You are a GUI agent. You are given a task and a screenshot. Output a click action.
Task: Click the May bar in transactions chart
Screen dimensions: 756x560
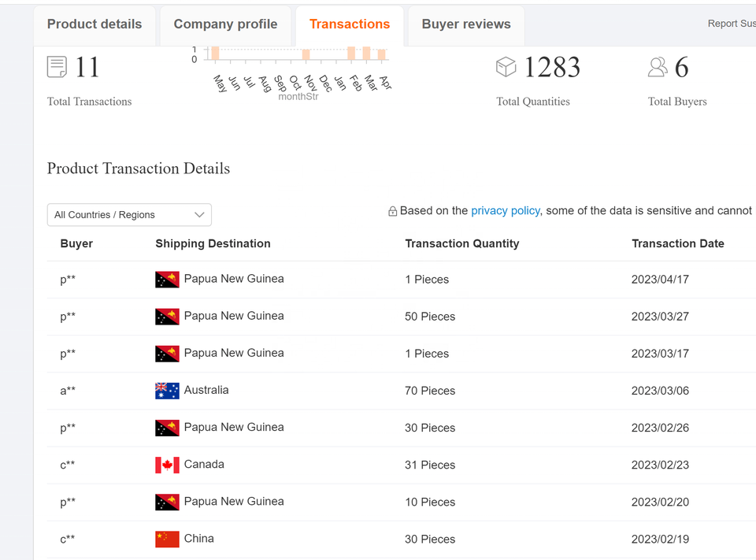point(215,54)
